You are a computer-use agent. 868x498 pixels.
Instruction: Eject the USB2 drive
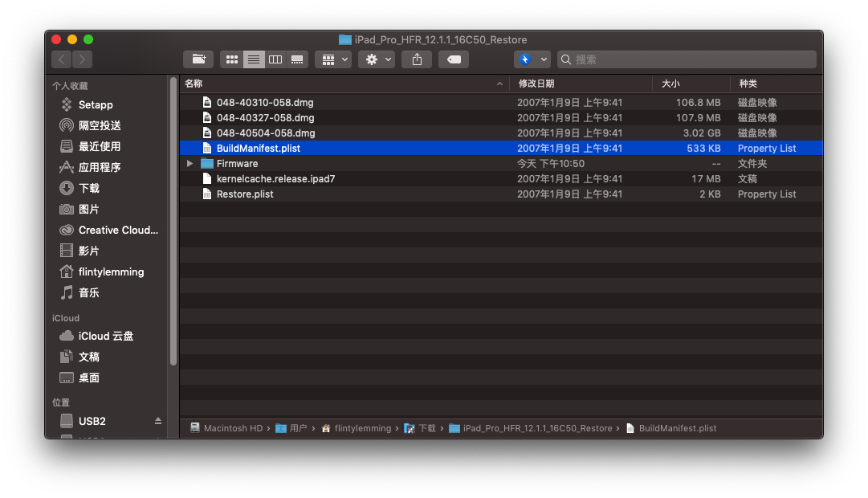[158, 421]
